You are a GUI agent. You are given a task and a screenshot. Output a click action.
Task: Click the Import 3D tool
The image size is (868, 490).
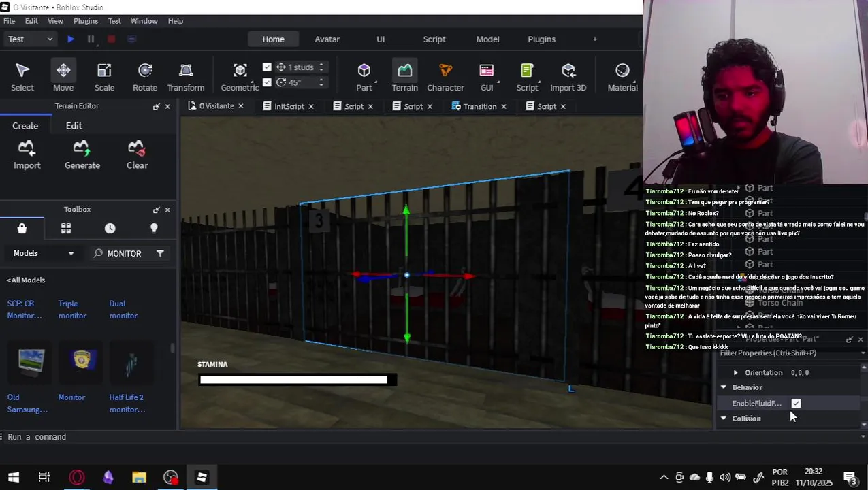[568, 77]
